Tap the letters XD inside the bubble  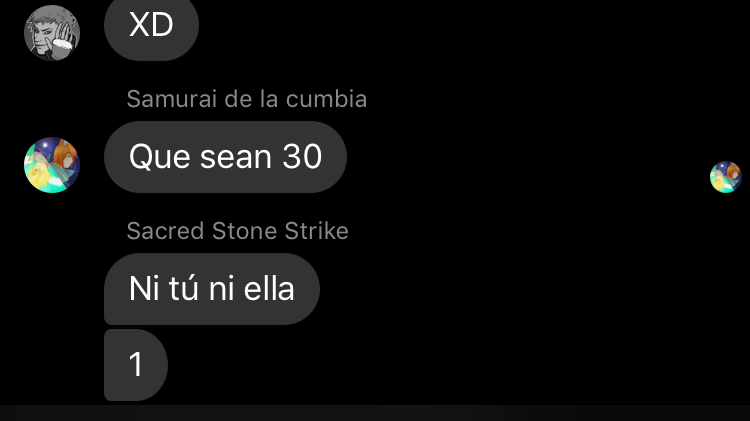[x=151, y=25]
